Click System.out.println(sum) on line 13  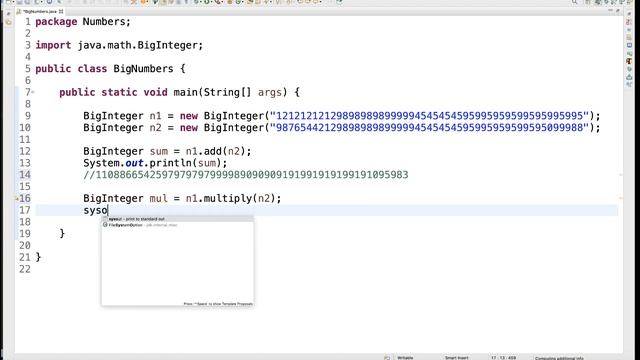click(155, 163)
